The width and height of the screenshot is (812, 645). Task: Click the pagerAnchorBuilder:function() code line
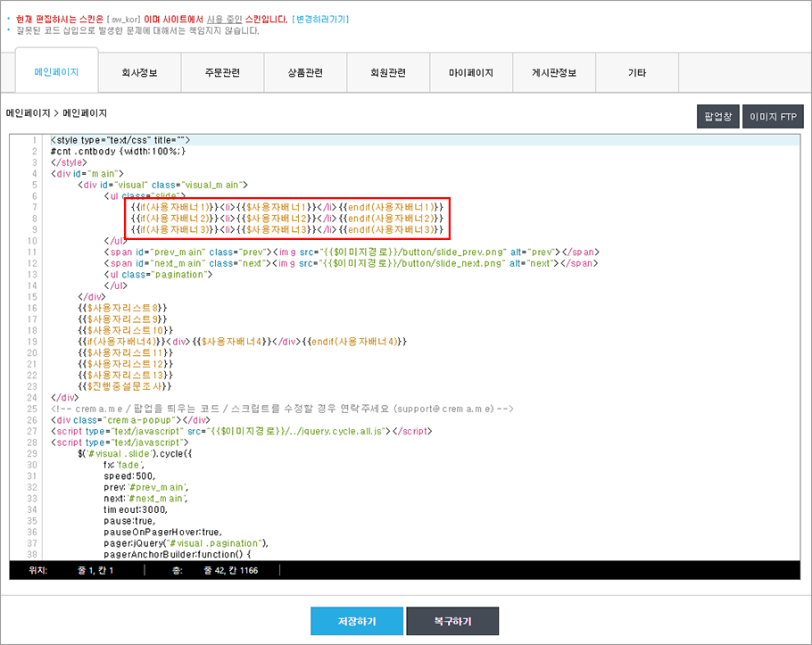point(178,554)
